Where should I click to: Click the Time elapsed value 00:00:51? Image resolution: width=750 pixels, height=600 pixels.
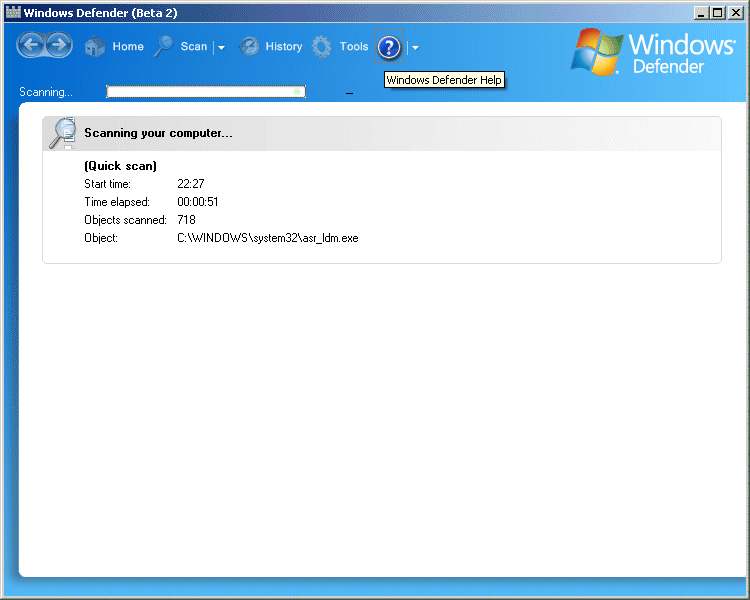[x=198, y=201]
